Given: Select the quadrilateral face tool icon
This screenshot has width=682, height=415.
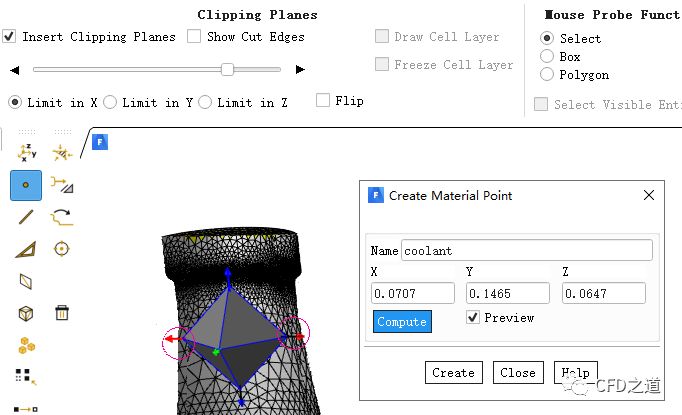Looking at the screenshot, I should coord(26,281).
